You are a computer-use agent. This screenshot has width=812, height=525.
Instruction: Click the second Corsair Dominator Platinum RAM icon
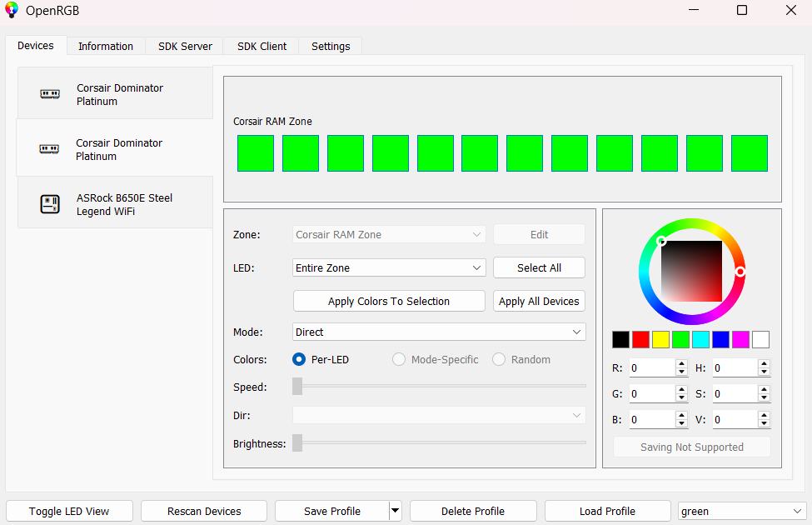pos(49,149)
